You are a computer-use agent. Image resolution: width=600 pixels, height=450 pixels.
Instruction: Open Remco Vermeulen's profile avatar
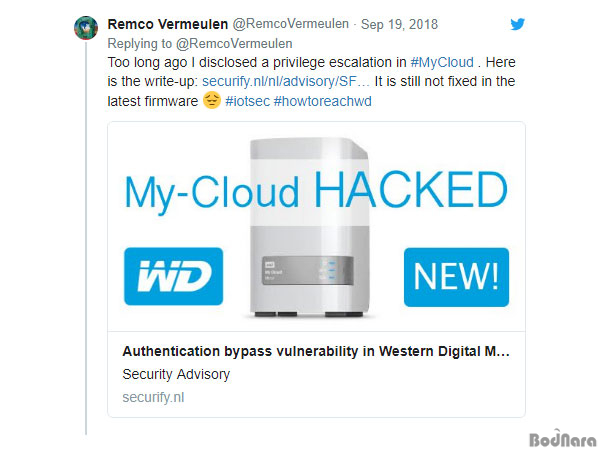pyautogui.click(x=86, y=28)
